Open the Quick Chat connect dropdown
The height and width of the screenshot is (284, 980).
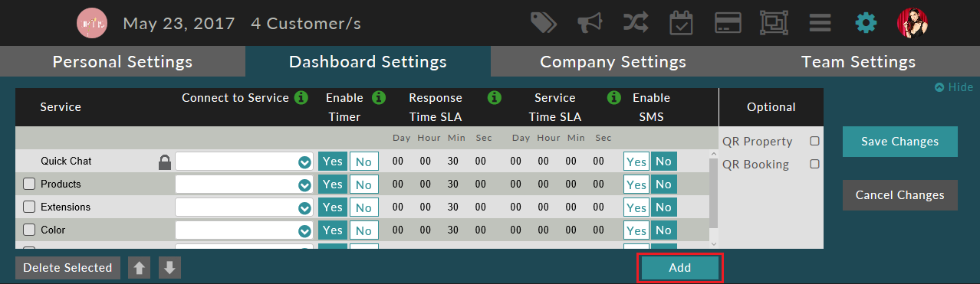pos(244,162)
